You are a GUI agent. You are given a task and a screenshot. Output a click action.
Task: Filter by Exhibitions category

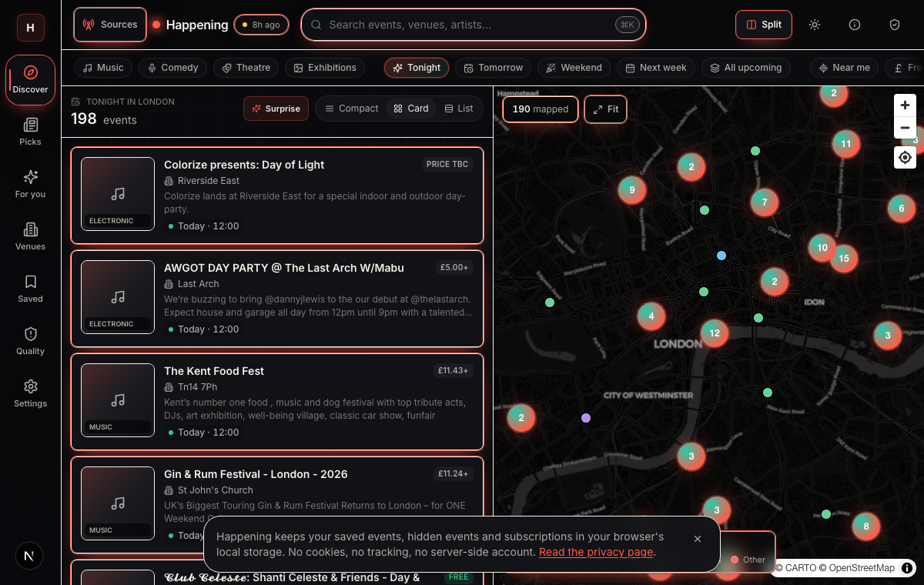tap(325, 68)
